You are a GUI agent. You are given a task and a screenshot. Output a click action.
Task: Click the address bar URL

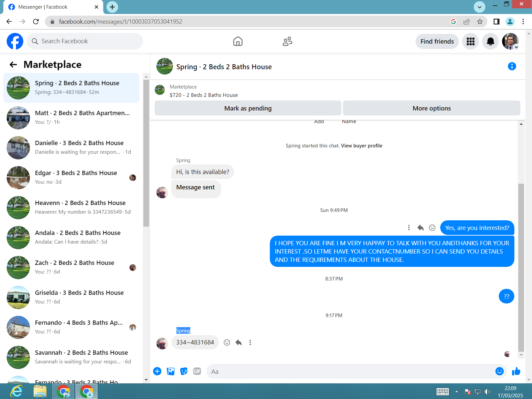pyautogui.click(x=120, y=22)
